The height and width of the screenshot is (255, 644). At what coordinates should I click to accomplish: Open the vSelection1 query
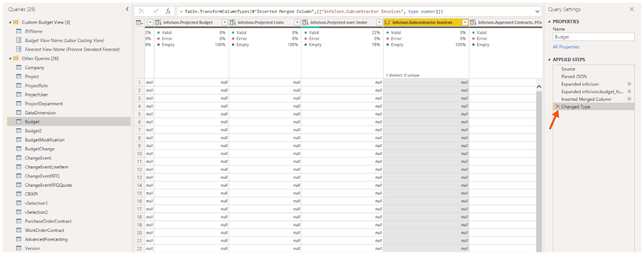tap(36, 203)
